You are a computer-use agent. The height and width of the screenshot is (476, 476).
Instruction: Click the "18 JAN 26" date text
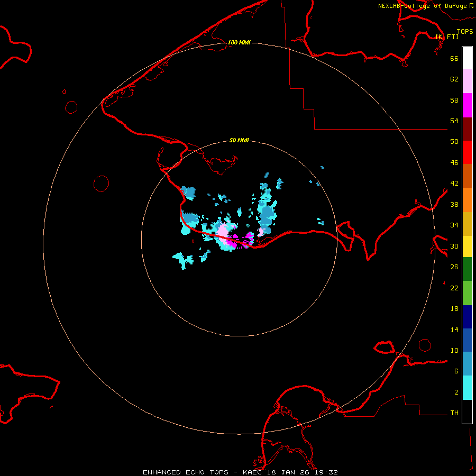tap(288, 472)
